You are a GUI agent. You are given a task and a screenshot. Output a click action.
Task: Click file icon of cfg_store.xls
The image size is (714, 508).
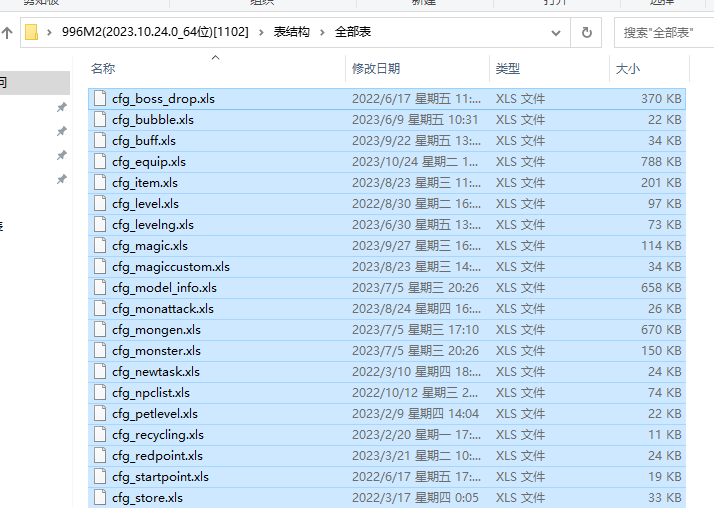click(x=100, y=498)
